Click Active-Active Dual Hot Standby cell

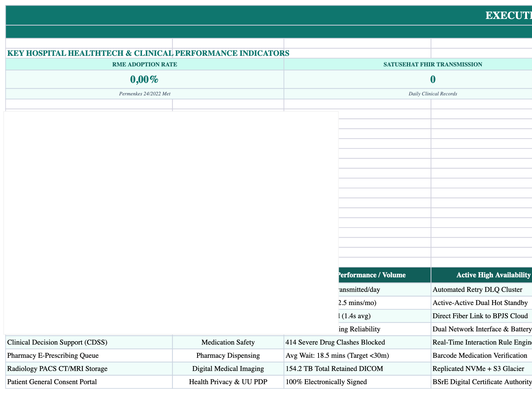click(x=481, y=303)
